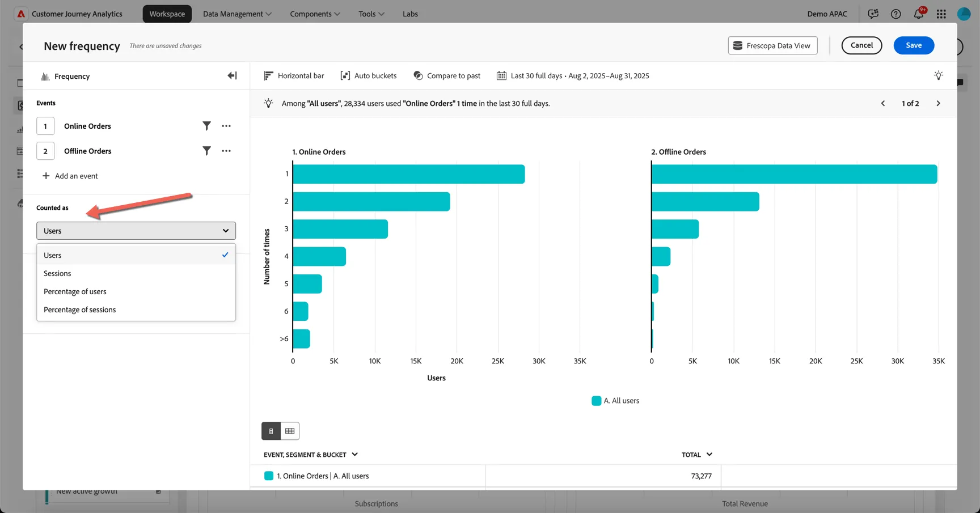Screen dimensions: 980x513
Task: Change chart type from Horizontal bar
Action: (294, 75)
